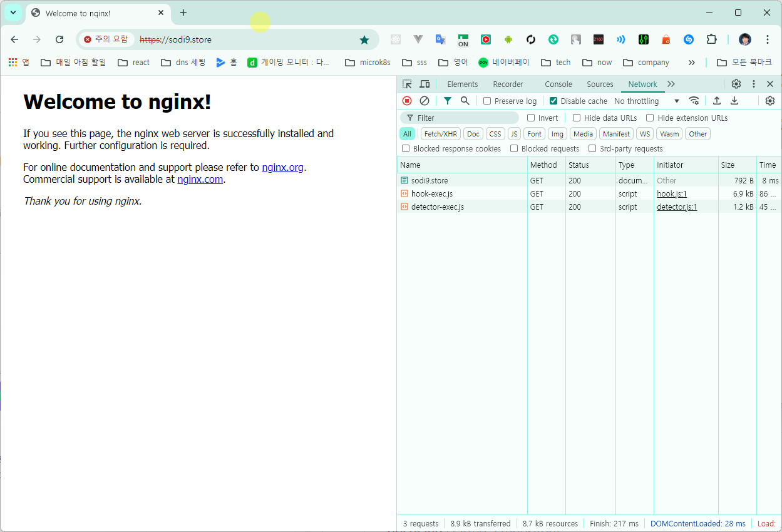Expand more DevTools tabs chevron
The image size is (782, 532).
(x=671, y=84)
